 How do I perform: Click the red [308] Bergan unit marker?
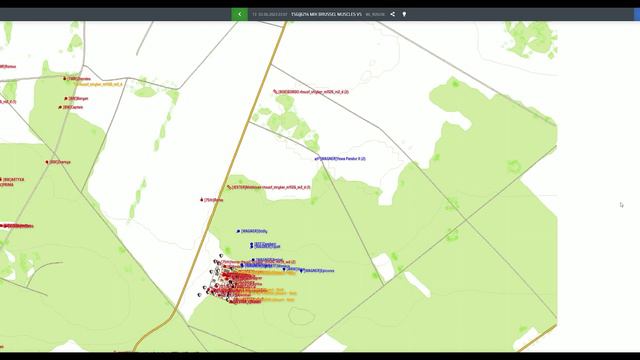coord(66,98)
